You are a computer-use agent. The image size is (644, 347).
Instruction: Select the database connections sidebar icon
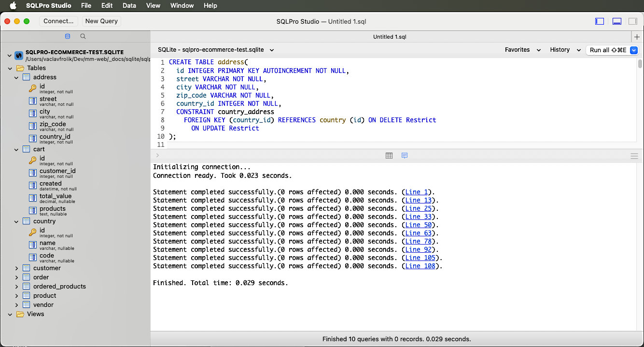pyautogui.click(x=68, y=36)
